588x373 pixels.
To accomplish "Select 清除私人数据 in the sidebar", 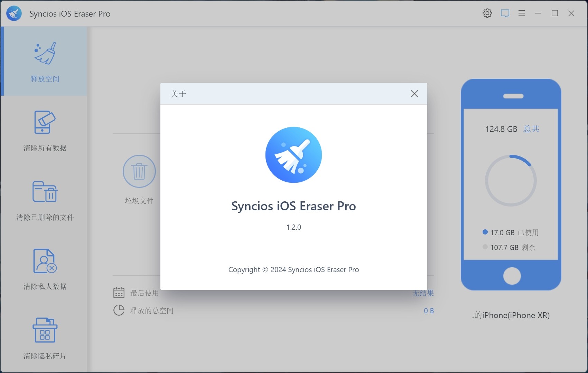I will (45, 269).
